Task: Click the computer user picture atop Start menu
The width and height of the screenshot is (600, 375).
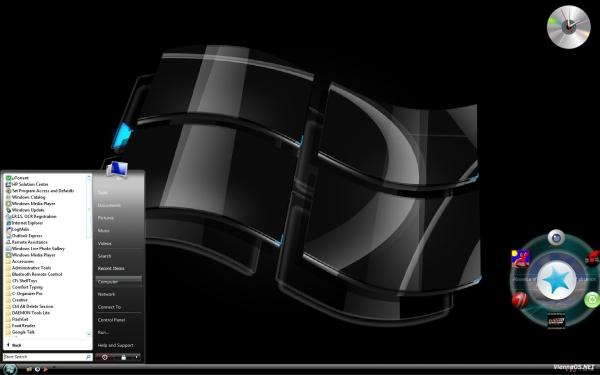Action: pos(117,170)
